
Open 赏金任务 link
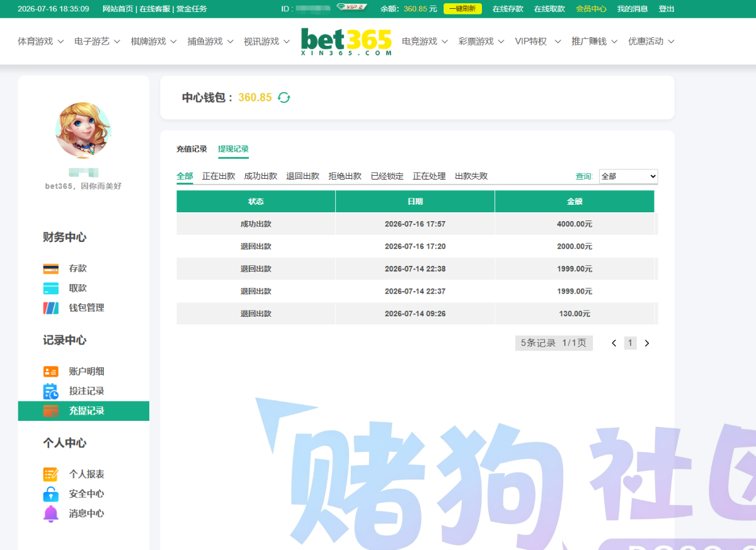(x=192, y=9)
